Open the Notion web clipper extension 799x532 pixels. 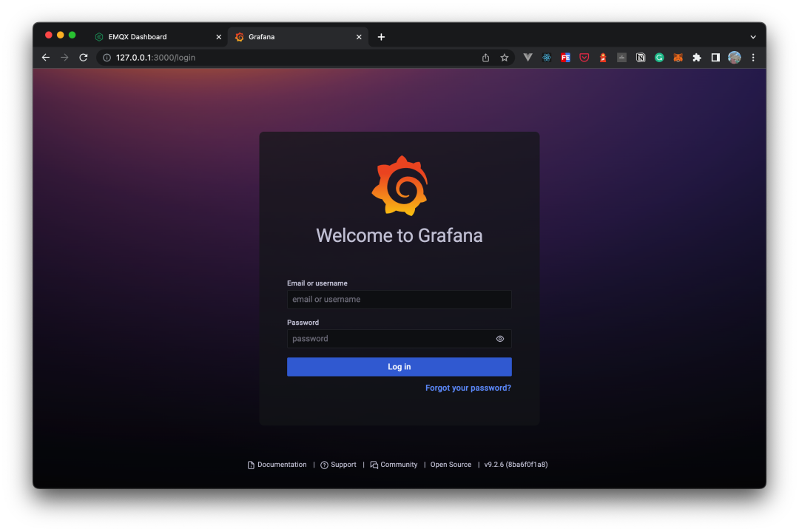pyautogui.click(x=641, y=58)
